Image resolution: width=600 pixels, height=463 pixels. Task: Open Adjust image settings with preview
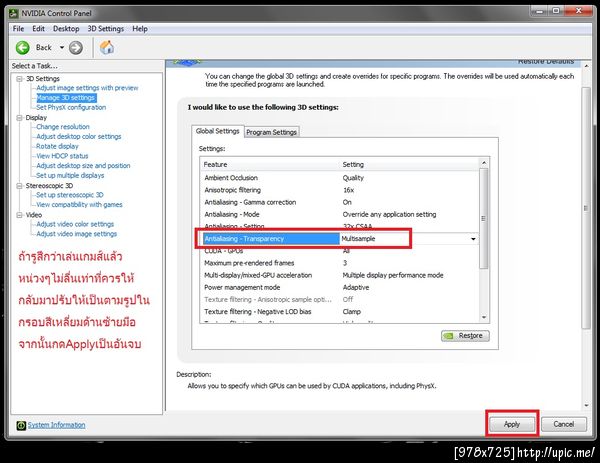87,88
